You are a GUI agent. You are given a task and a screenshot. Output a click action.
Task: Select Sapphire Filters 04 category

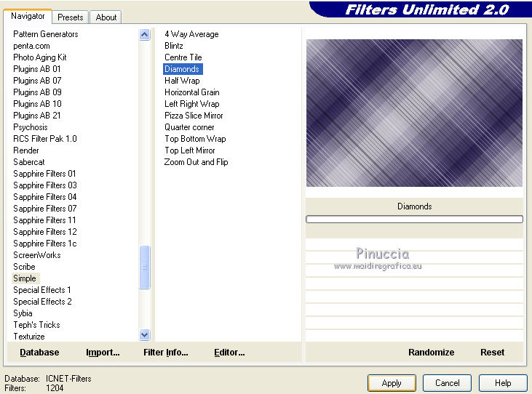pos(45,197)
